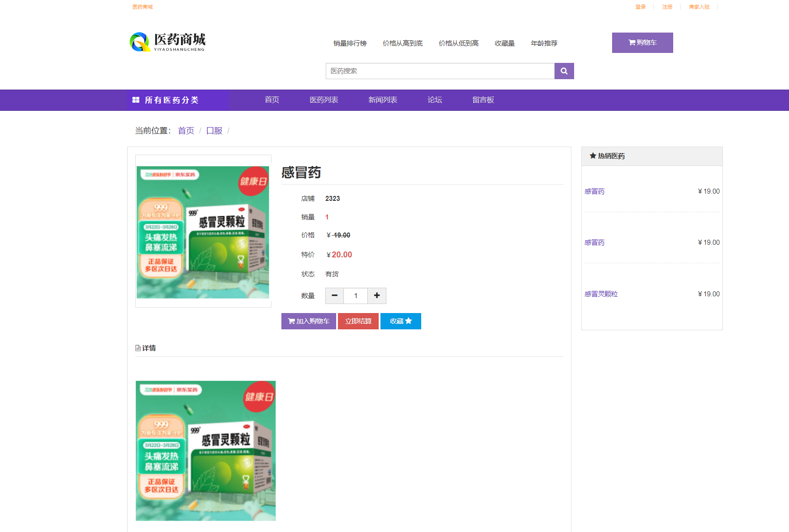Click the 加入购物车 button
Image resolution: width=789 pixels, height=532 pixels.
pyautogui.click(x=308, y=321)
